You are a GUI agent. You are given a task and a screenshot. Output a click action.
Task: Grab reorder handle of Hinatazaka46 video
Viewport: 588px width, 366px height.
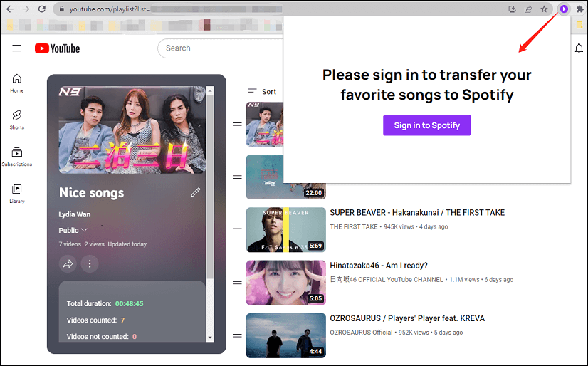[237, 283]
